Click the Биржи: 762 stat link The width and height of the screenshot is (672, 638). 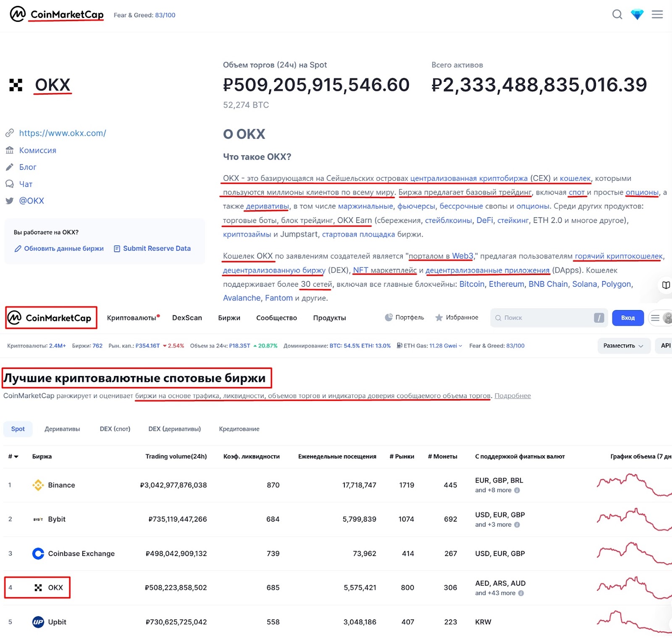87,346
